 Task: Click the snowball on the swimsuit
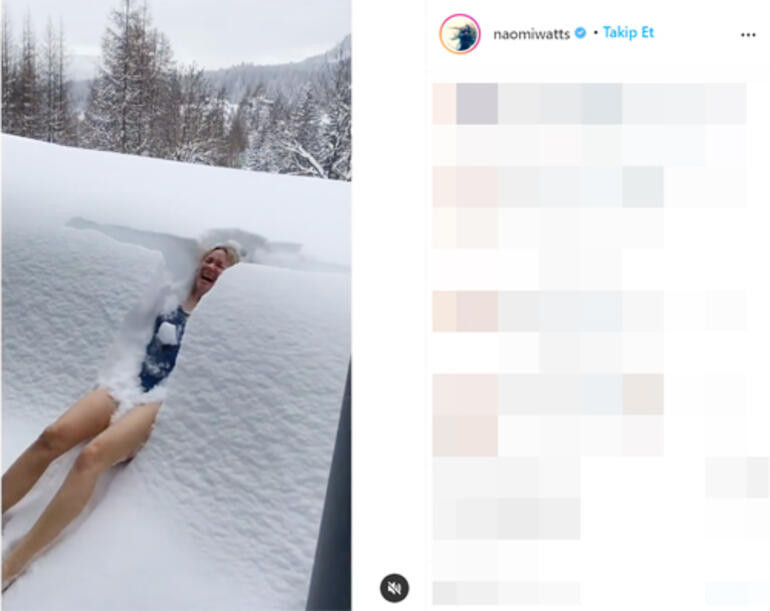click(x=167, y=333)
